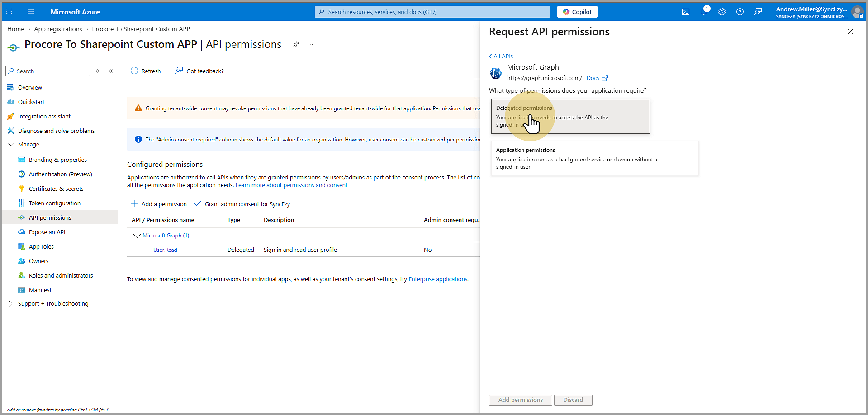
Task: Click the help question mark icon
Action: [740, 12]
